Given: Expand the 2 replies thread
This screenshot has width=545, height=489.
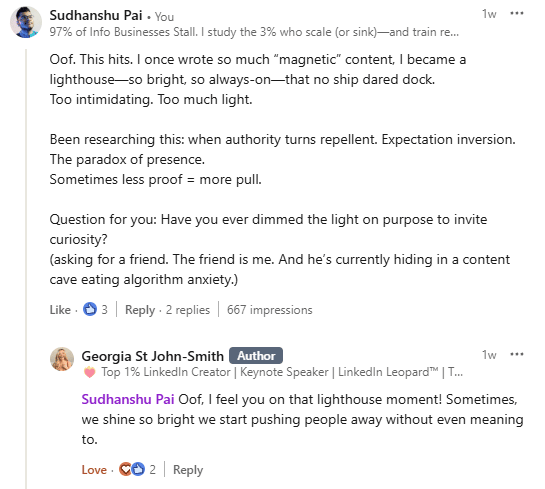Looking at the screenshot, I should [188, 310].
